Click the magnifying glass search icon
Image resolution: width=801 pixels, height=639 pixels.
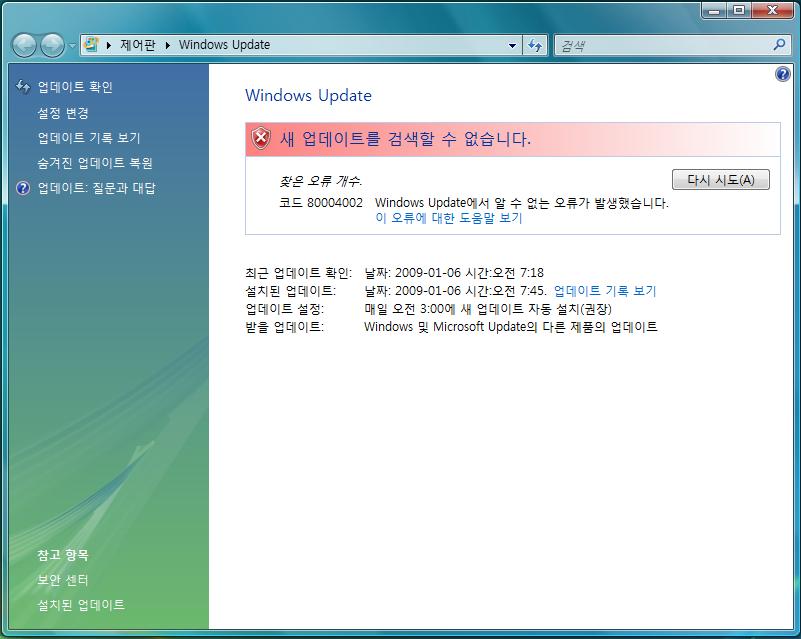click(x=779, y=45)
